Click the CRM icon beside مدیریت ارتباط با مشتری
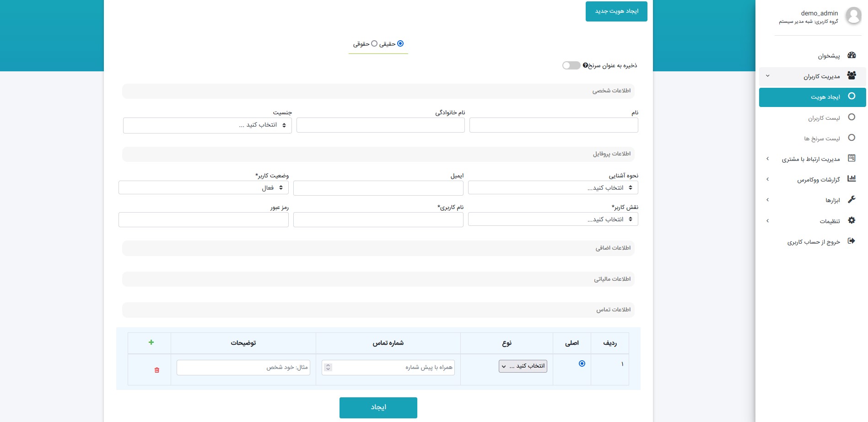Screen dimensions: 868x422 click(851, 158)
